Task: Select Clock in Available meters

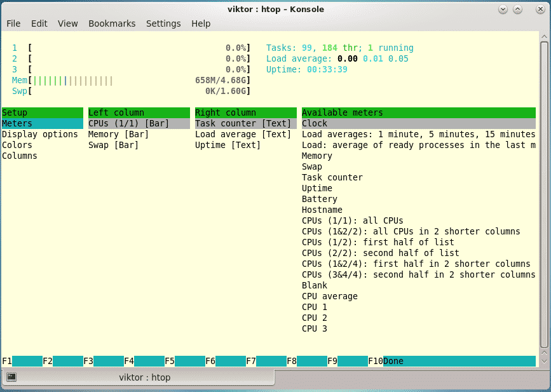Action: 315,123
